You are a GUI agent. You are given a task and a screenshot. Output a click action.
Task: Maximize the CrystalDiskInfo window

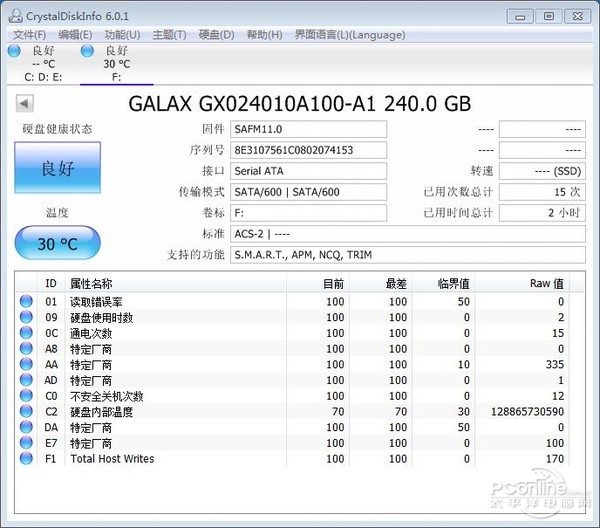[549, 16]
